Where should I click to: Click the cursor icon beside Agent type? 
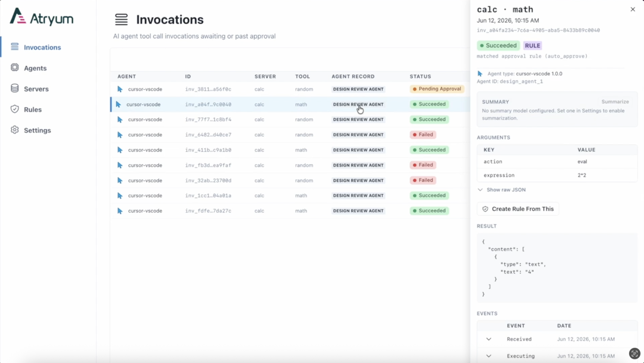480,74
